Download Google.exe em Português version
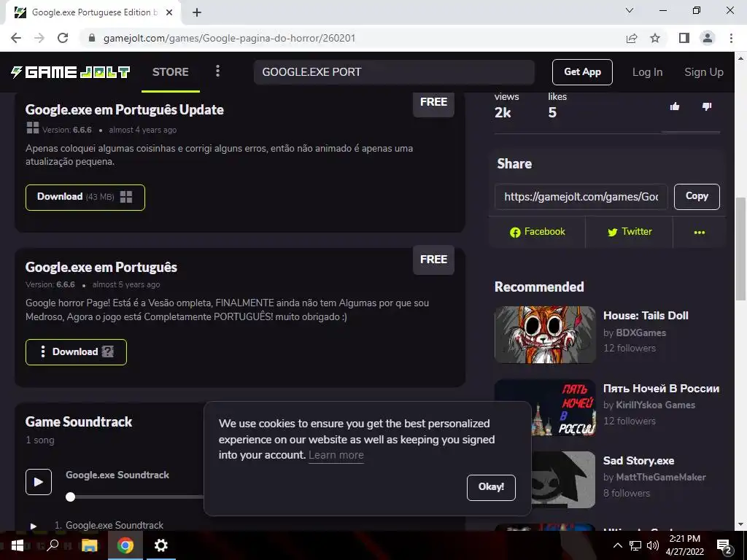This screenshot has width=747, height=560. (76, 352)
